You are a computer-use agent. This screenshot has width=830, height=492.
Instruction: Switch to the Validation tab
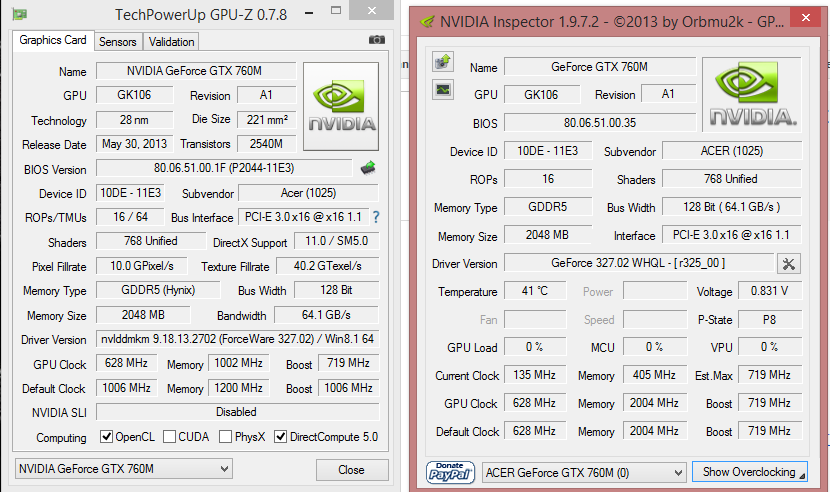[172, 42]
